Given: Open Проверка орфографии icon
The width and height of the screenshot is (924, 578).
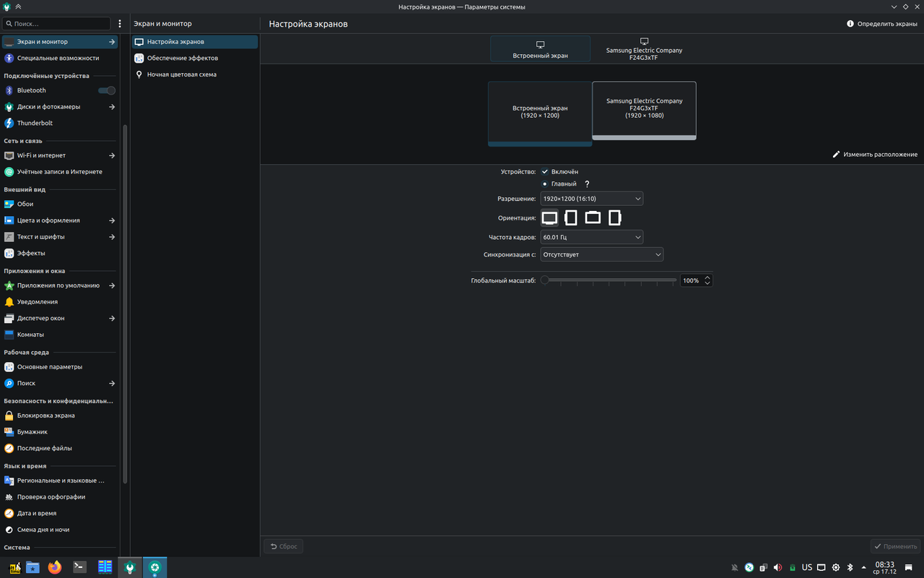Looking at the screenshot, I should pyautogui.click(x=9, y=497).
